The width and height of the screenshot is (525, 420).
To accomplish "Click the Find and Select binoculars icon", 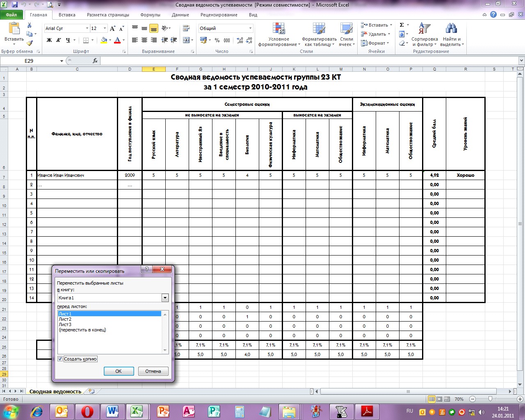I will 452,28.
